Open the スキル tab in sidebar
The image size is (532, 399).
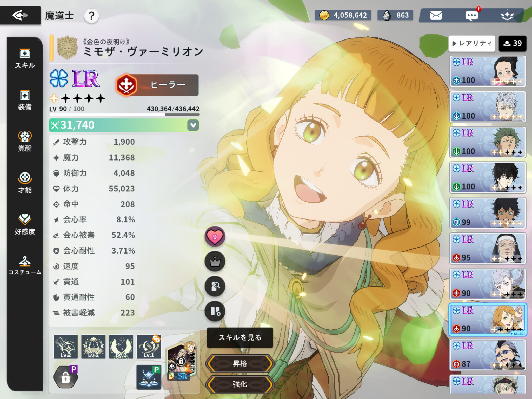click(x=25, y=59)
